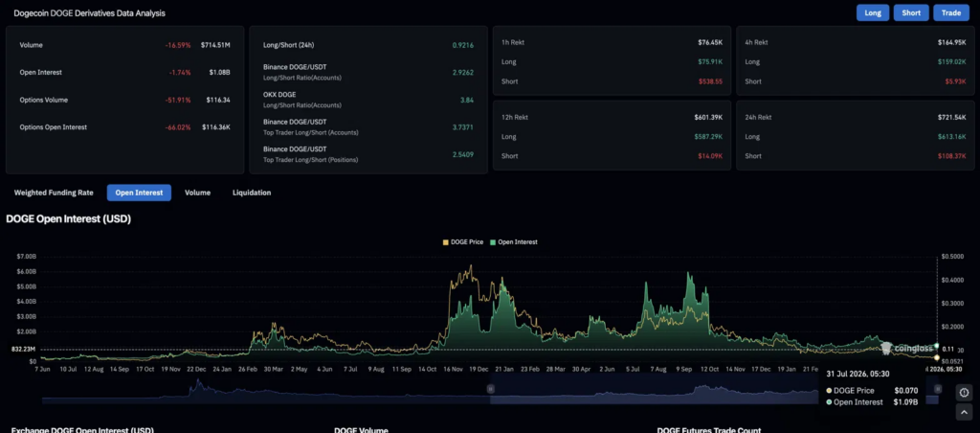Viewport: 980px width, 433px height.
Task: Click the blue Long button
Action: pyautogui.click(x=873, y=12)
